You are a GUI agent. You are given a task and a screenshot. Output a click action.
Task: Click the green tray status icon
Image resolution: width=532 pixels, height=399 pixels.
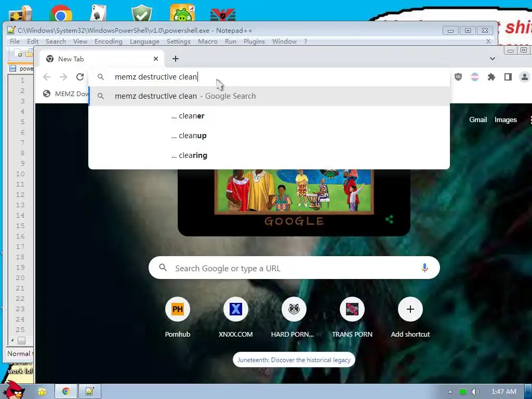click(462, 392)
